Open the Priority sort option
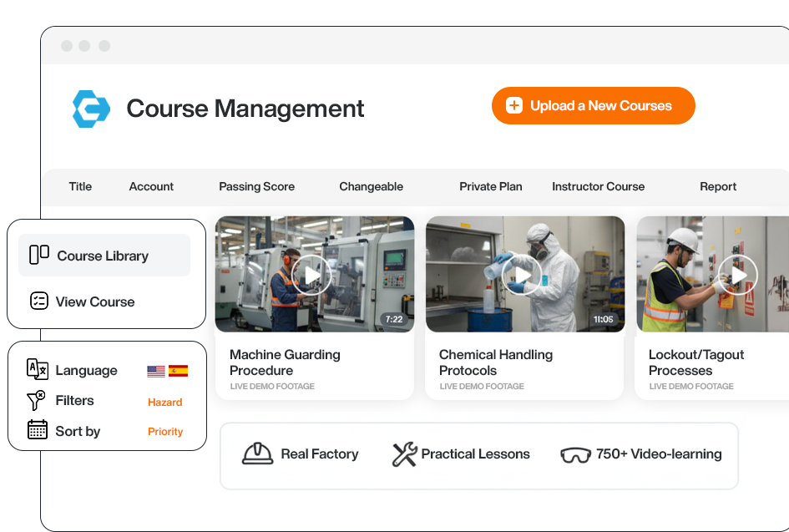789x532 pixels. click(x=165, y=432)
